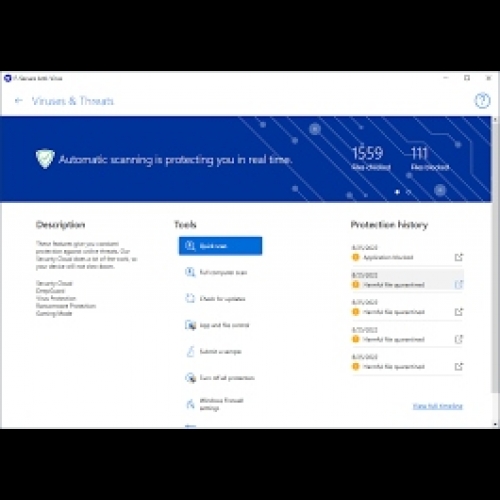
Task: Start a Quick scan
Action: (220, 246)
